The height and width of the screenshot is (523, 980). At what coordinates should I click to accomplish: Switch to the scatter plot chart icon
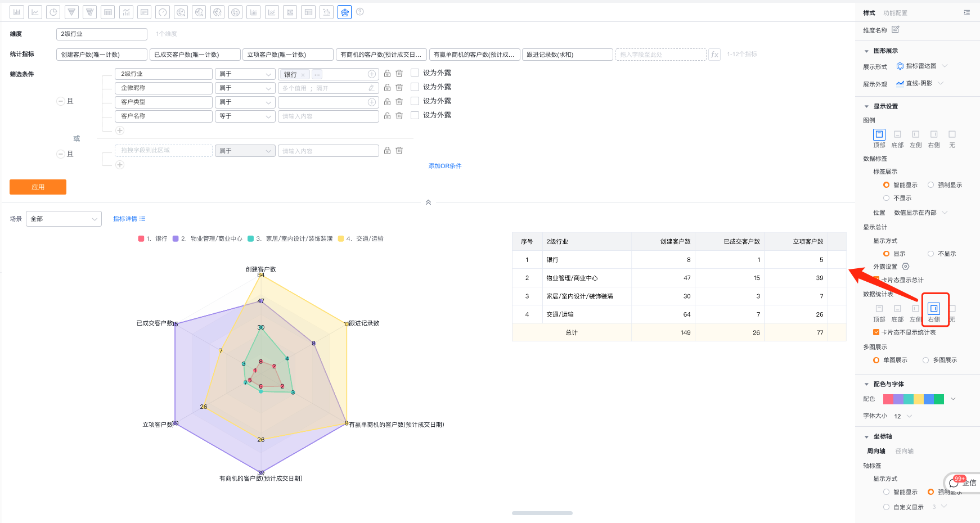click(326, 12)
